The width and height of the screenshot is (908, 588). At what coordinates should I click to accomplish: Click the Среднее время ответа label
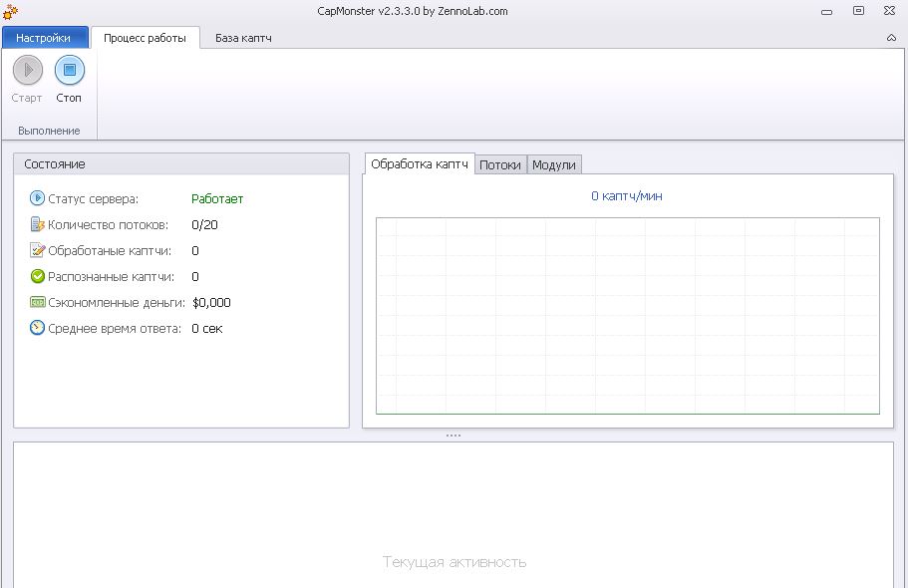click(x=115, y=329)
